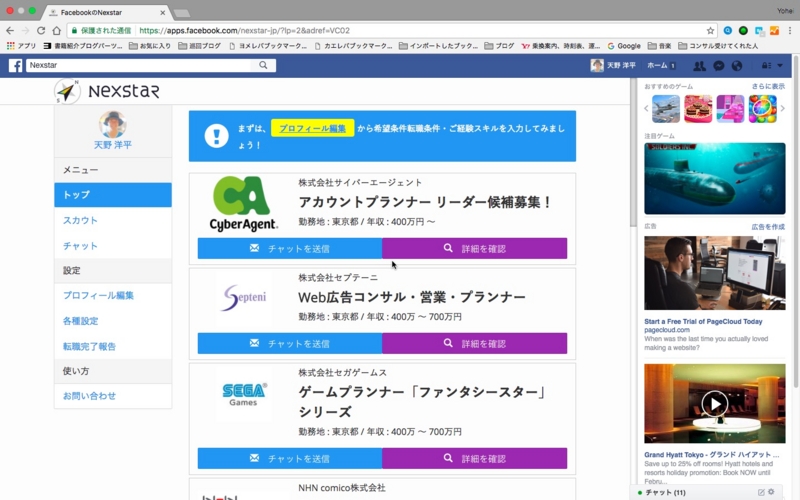
Task: Open the アプリ bookmarks shortcut
Action: tap(21, 46)
